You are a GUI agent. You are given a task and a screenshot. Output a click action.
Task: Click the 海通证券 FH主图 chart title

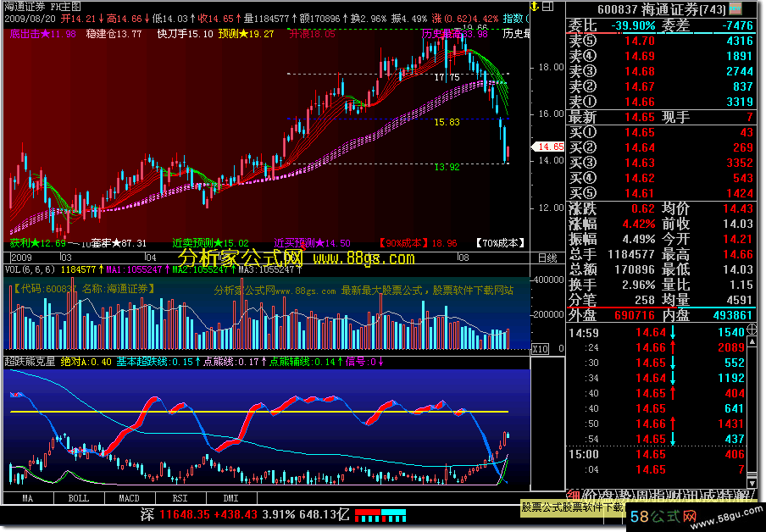[43, 6]
